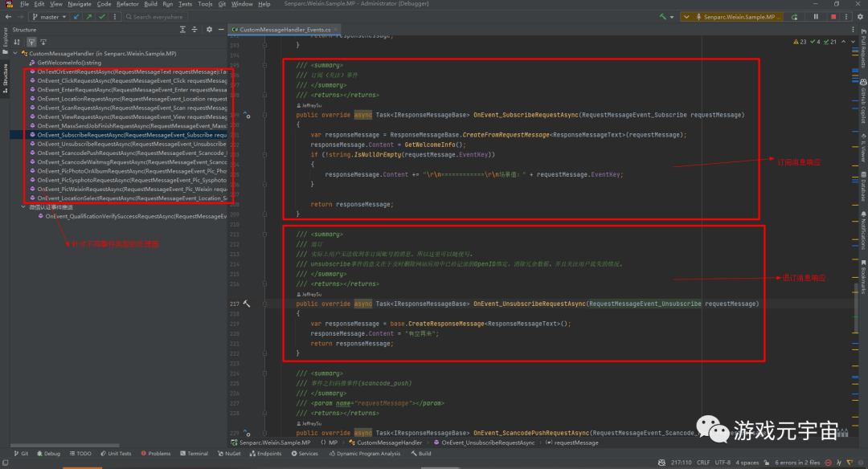Click the forward navigation arrow

coord(20,17)
